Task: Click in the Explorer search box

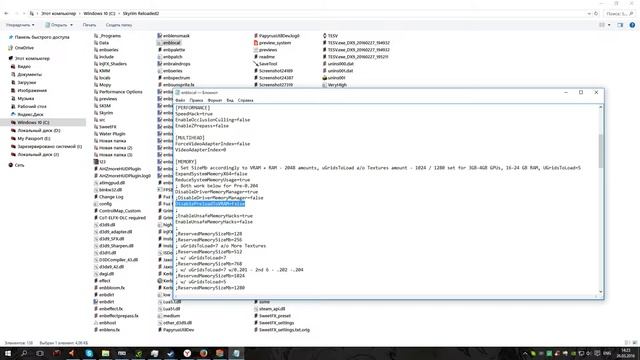Action: (x=619, y=13)
